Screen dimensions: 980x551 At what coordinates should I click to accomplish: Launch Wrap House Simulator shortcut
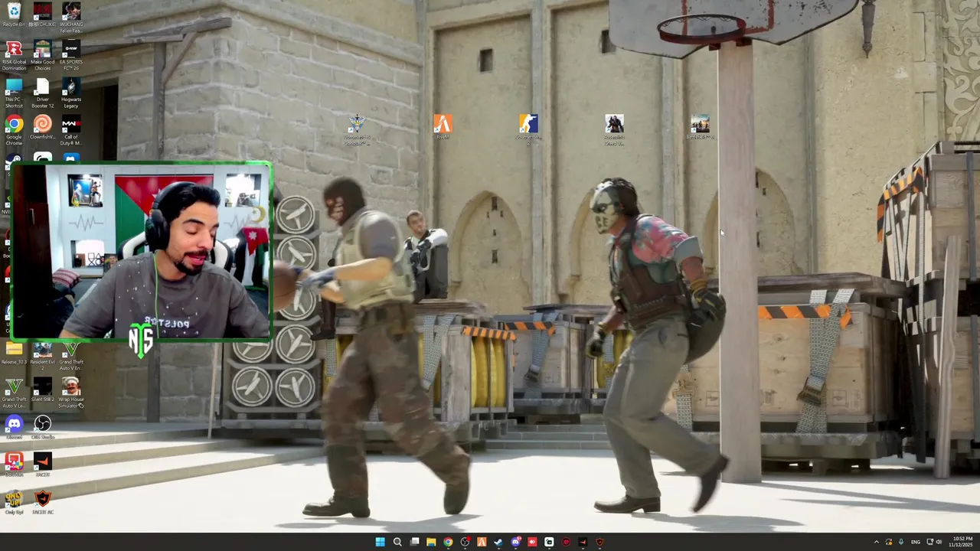70,393
